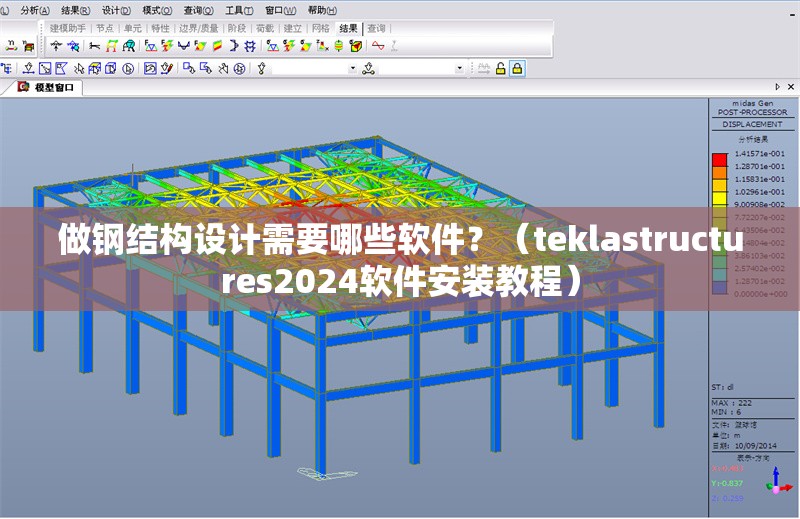Switch to the 节点 toolbar tab
This screenshot has height=519, width=800.
click(x=105, y=29)
